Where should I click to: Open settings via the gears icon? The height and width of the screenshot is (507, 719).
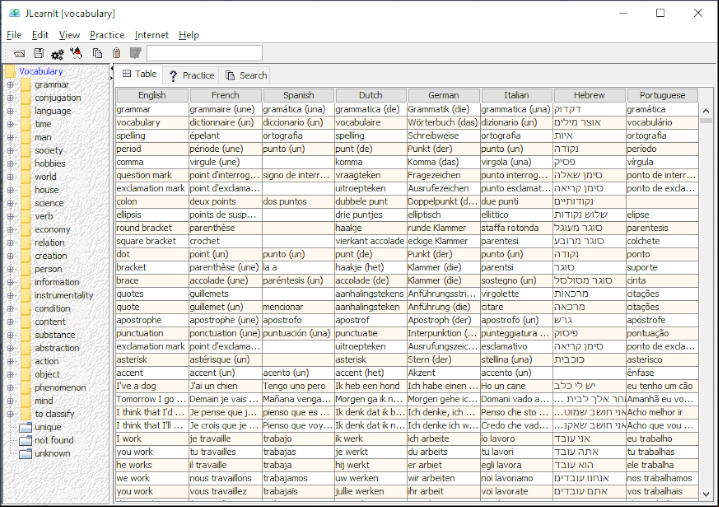[57, 55]
